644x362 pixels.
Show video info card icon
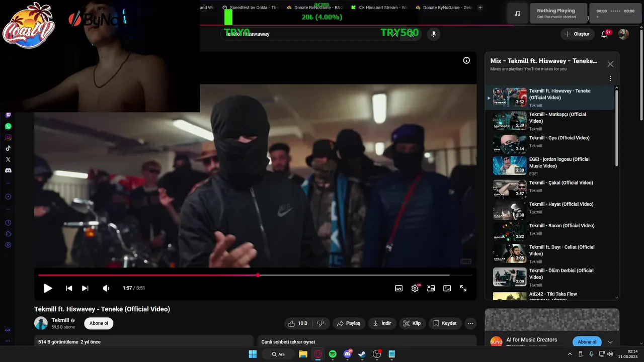click(x=466, y=60)
